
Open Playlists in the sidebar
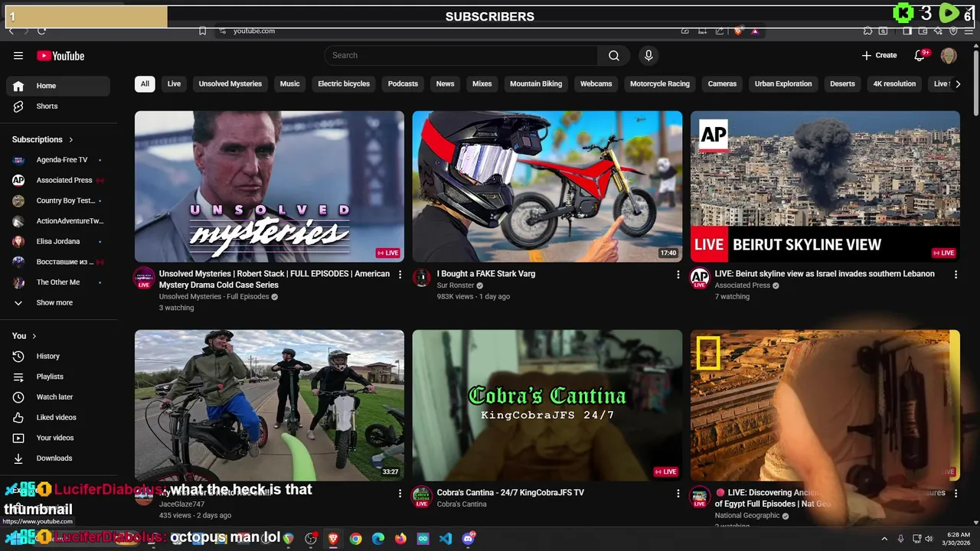pyautogui.click(x=58, y=377)
